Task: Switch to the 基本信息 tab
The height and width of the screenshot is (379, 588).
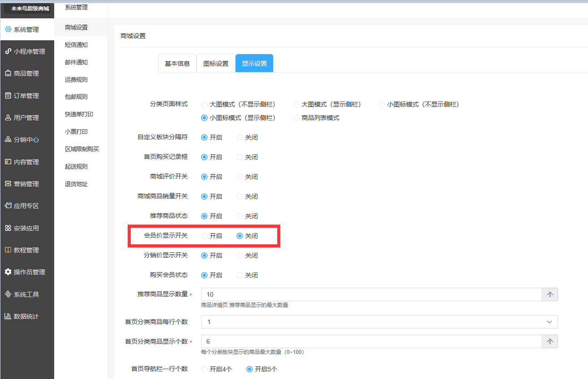Action: pos(177,64)
